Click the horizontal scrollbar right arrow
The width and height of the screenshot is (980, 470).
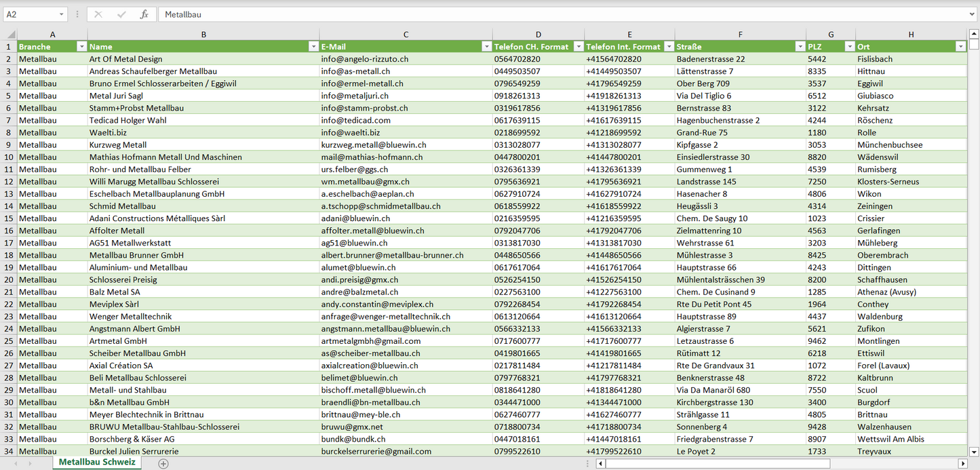962,463
